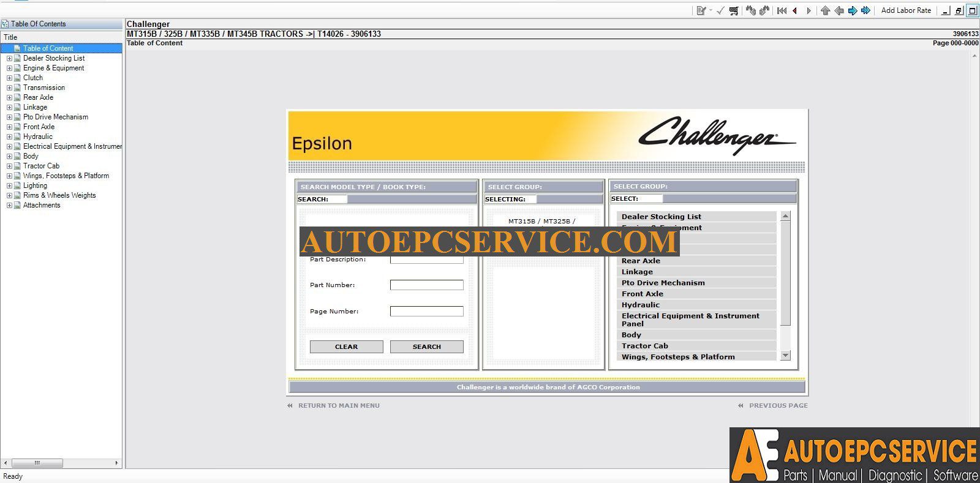Select Electrical Equipment & Instrument Panel group
Image resolution: width=980 pixels, height=483 pixels.
click(696, 320)
